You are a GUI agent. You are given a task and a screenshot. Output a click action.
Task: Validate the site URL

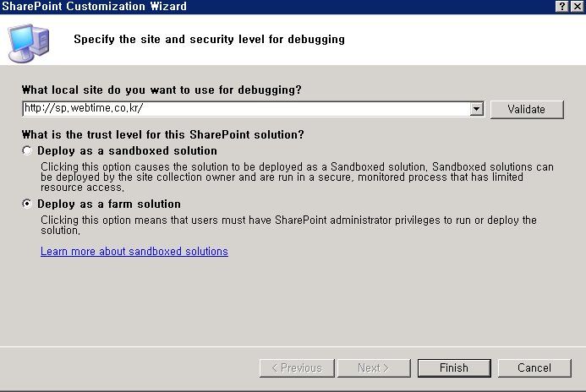click(527, 109)
